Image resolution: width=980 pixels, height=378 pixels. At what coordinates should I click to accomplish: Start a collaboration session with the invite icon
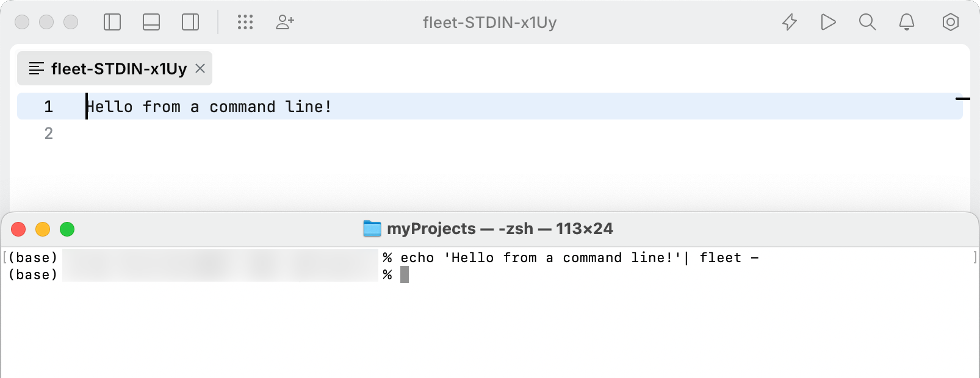coord(284,22)
